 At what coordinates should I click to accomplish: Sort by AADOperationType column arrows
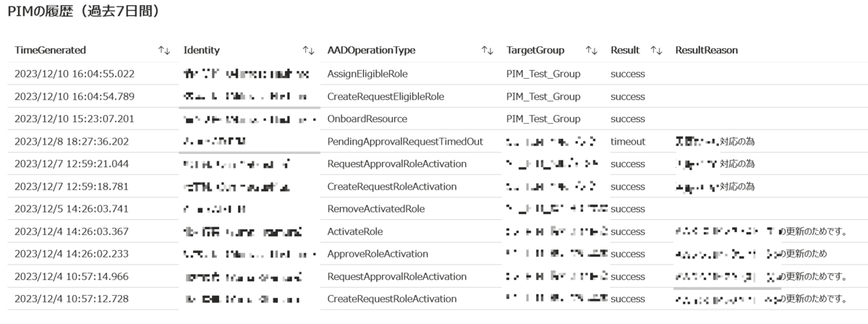tap(487, 50)
